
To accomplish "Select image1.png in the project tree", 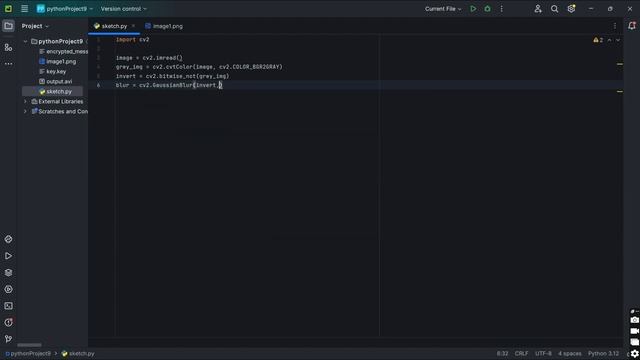I will tap(57, 62).
